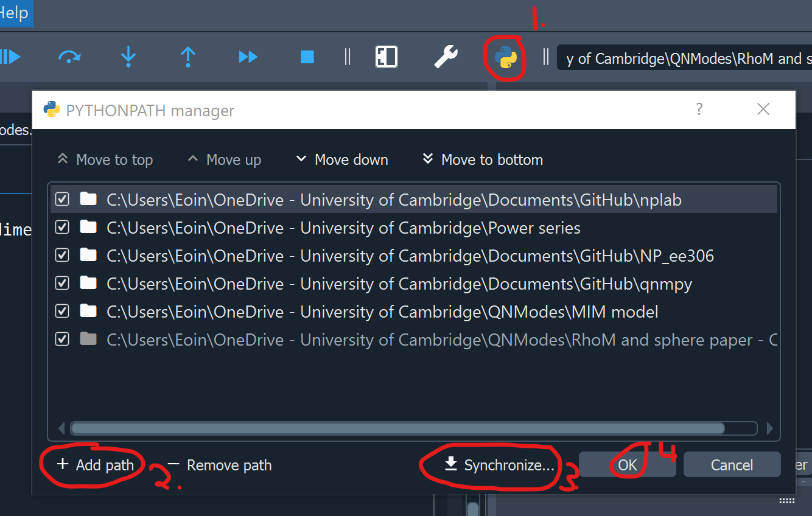Uncheck the Power series path checkbox
Screen dimensions: 812x516
click(62, 227)
